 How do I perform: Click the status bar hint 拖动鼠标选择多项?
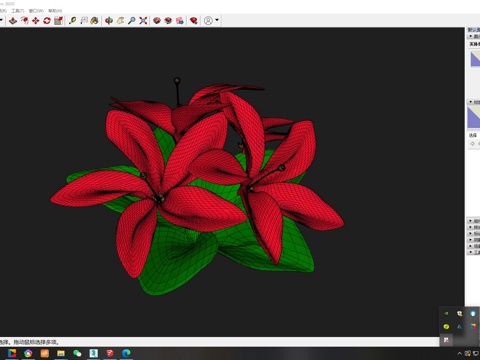click(x=36, y=342)
